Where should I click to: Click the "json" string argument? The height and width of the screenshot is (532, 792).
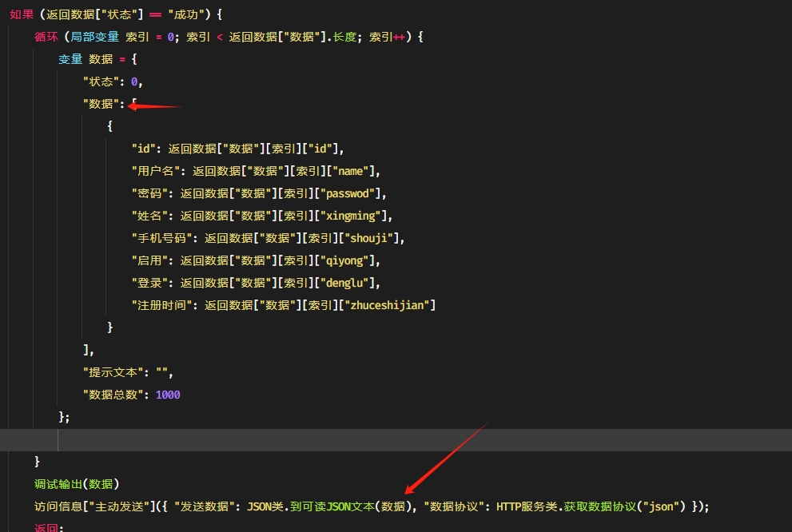(660, 506)
